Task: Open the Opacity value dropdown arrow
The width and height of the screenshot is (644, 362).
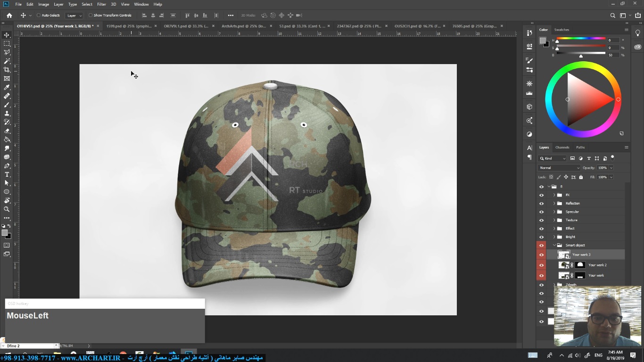Action: pos(611,168)
